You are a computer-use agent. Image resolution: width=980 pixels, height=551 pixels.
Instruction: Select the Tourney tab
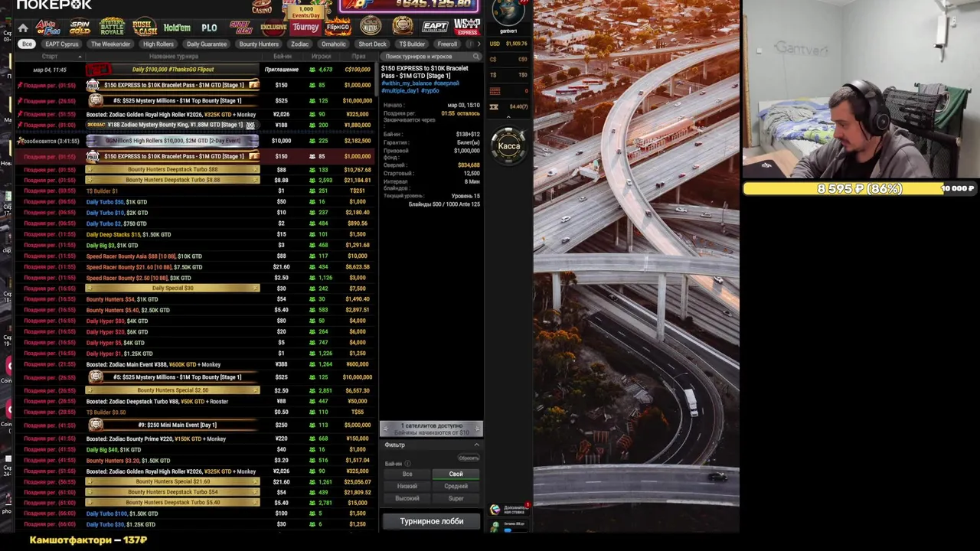(x=305, y=27)
